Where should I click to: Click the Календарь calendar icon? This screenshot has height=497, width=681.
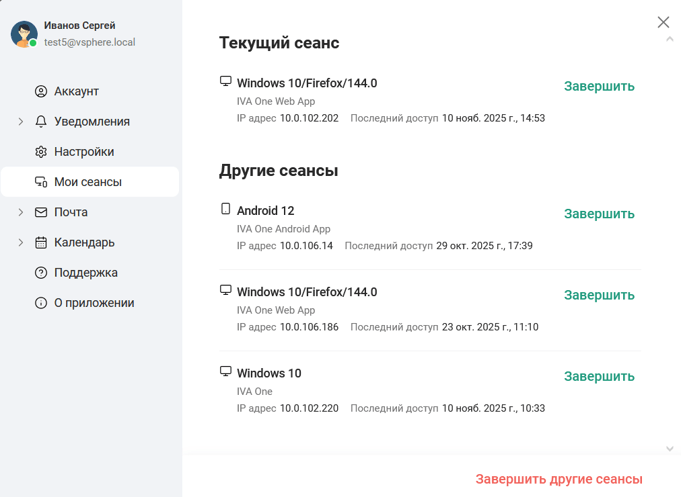point(41,243)
